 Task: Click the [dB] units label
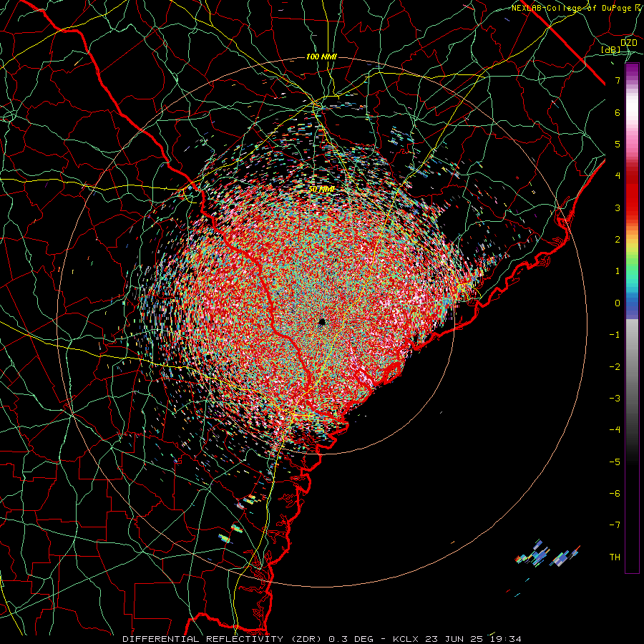click(611, 50)
